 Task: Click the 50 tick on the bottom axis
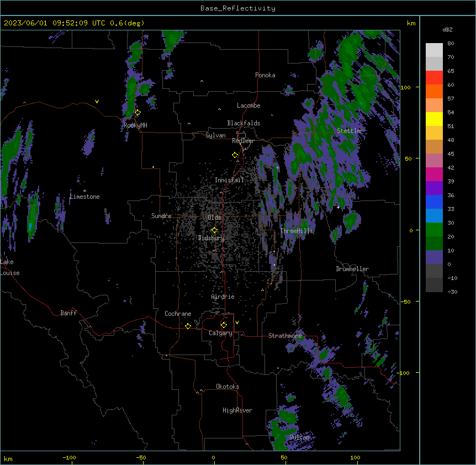coord(284,458)
